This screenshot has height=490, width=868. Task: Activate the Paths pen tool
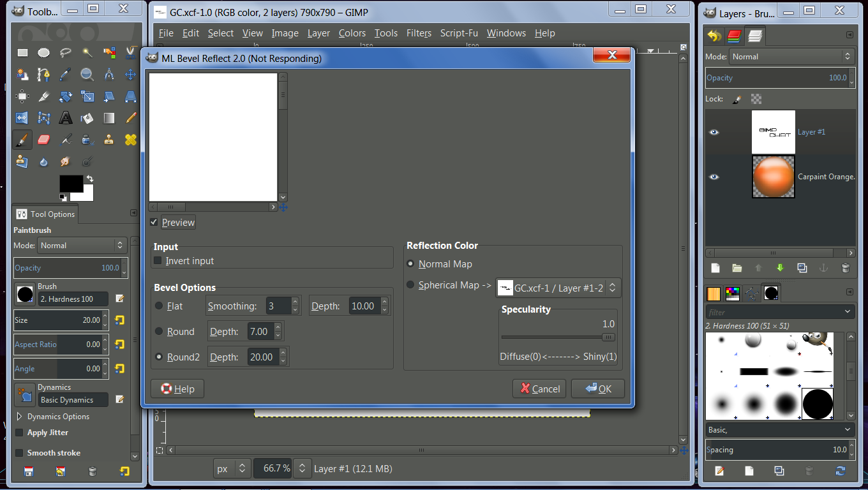[44, 75]
